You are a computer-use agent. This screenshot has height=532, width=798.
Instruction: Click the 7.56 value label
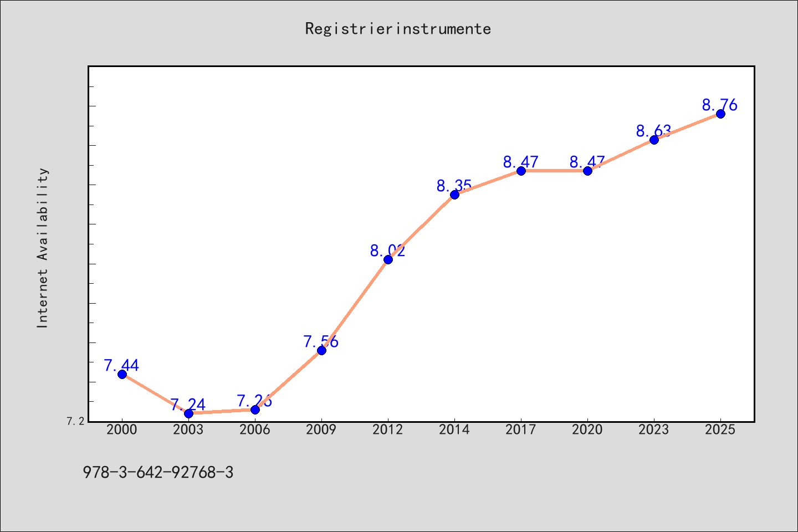tap(321, 341)
